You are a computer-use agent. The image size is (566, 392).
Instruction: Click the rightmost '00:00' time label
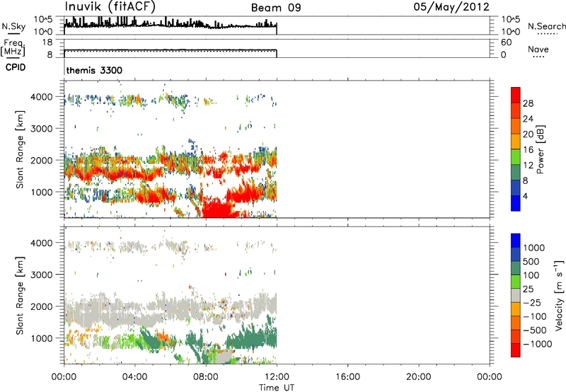[x=490, y=377]
